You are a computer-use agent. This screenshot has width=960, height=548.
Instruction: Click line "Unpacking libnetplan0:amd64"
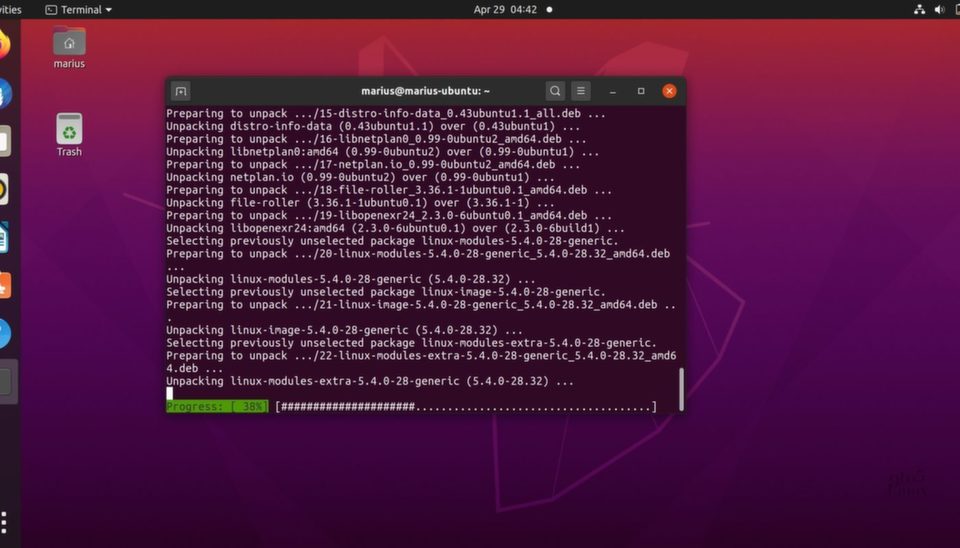pyautogui.click(x=383, y=151)
